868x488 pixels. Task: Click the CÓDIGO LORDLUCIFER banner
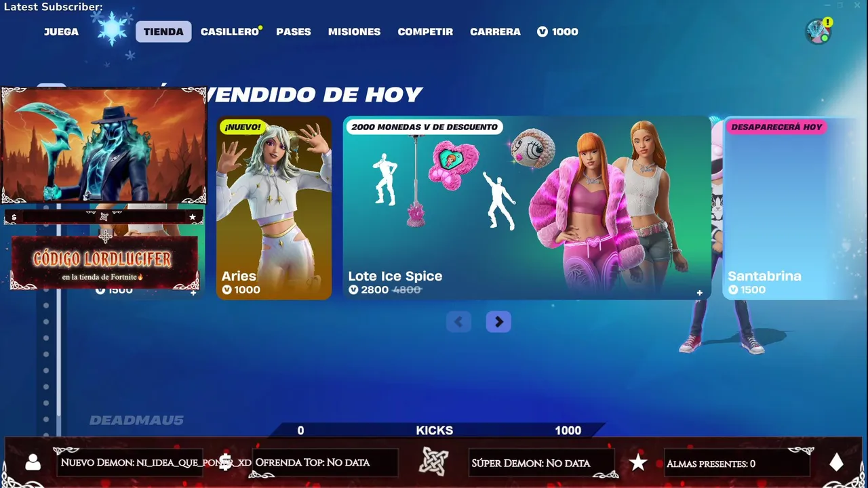click(x=104, y=263)
